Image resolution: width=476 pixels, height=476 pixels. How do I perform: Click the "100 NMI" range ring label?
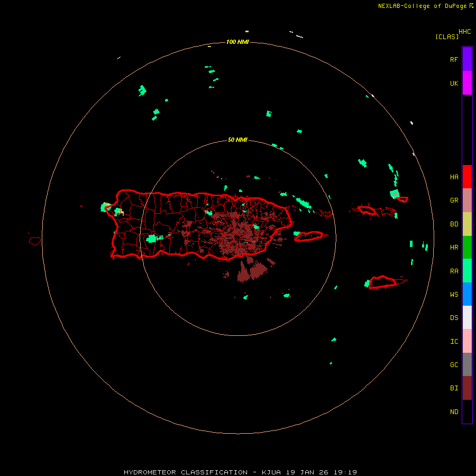tap(237, 42)
